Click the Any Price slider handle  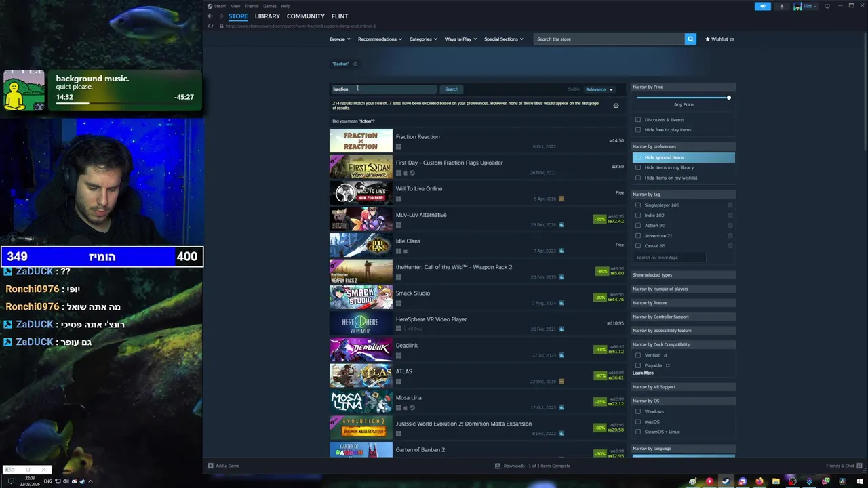[729, 98]
